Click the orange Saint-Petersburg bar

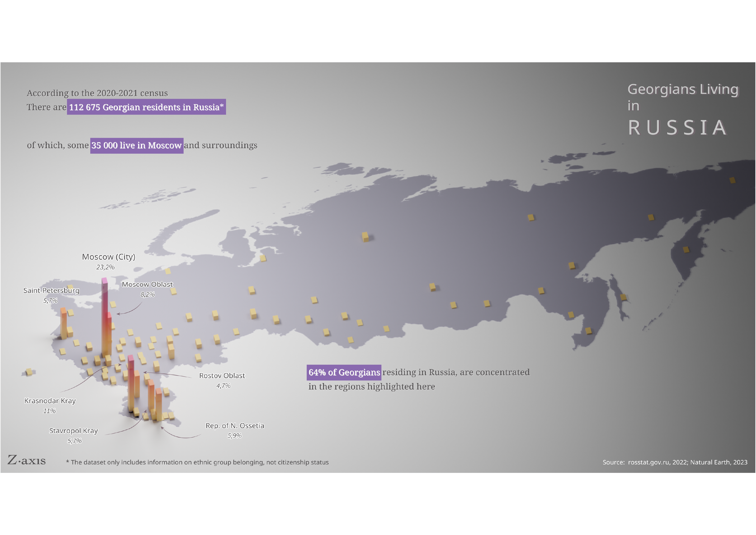pos(64,324)
